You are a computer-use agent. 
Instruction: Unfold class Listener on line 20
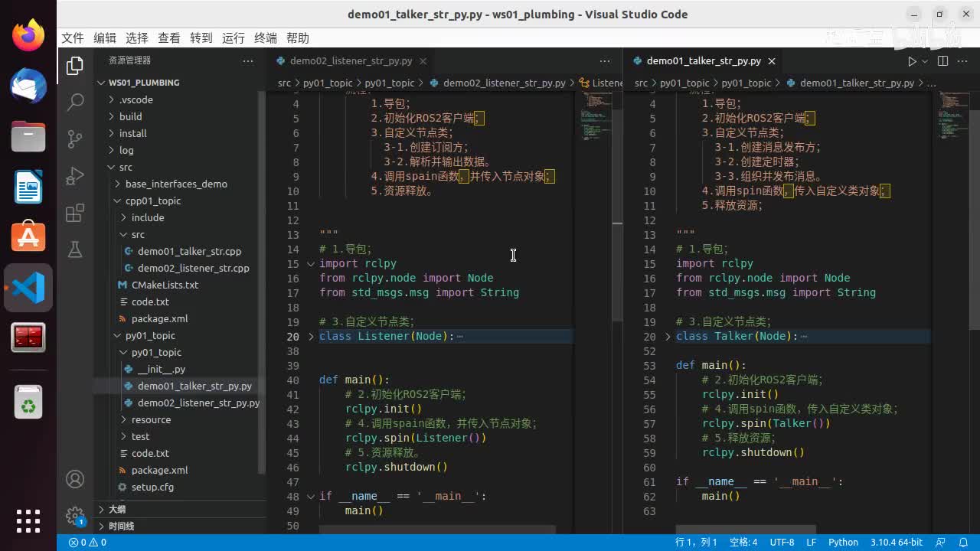(311, 337)
